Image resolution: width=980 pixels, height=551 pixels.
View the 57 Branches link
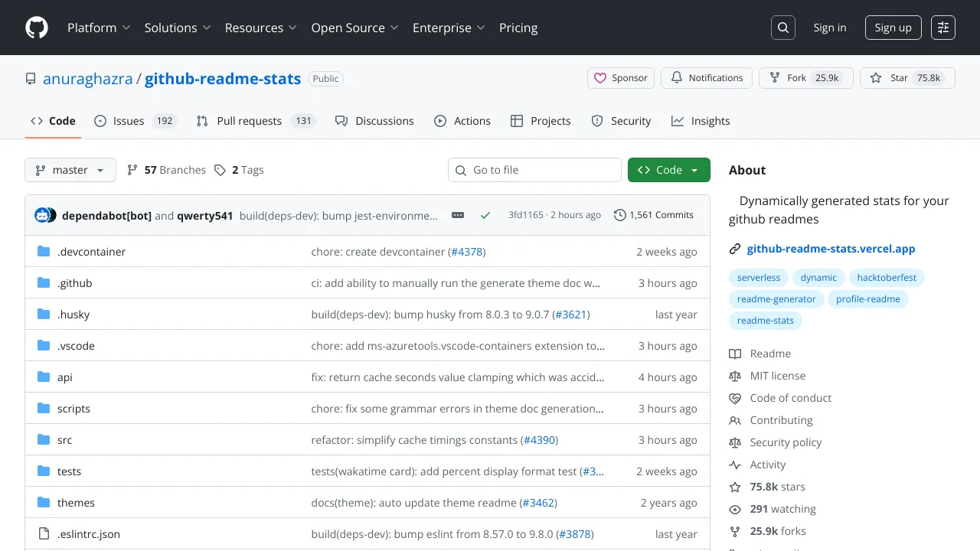pos(167,170)
